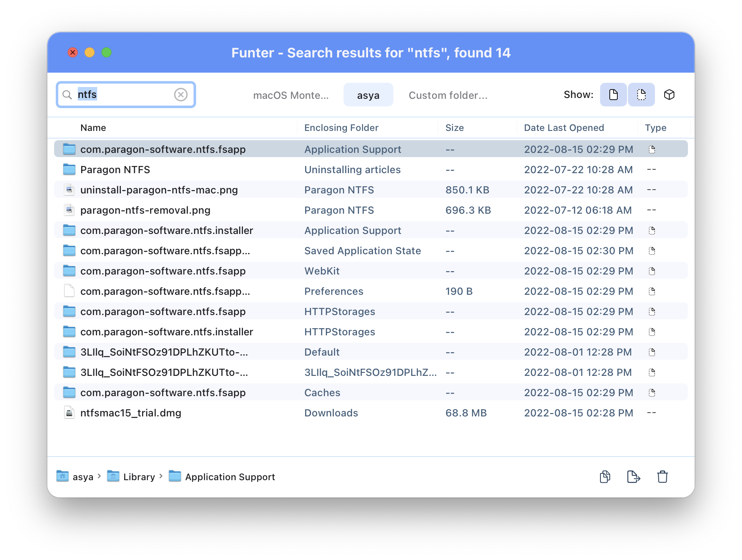Image resolution: width=742 pixels, height=560 pixels.
Task: Click WebKit enclosing folder
Action: [x=322, y=271]
